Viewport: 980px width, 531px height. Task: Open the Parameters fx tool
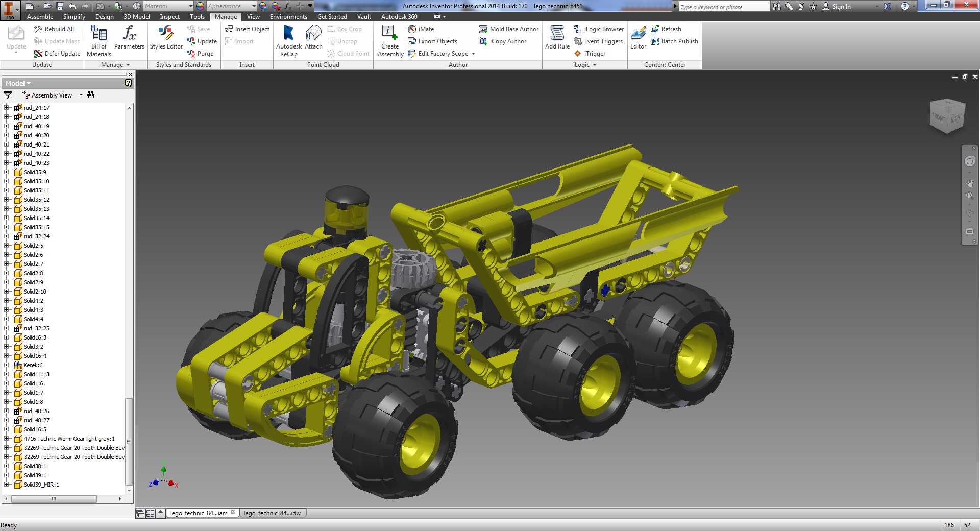point(129,37)
